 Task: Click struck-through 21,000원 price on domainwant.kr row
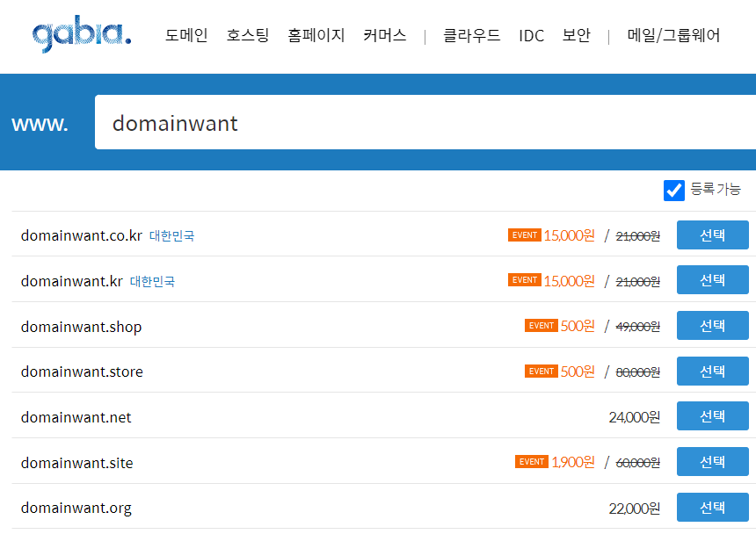tap(638, 282)
